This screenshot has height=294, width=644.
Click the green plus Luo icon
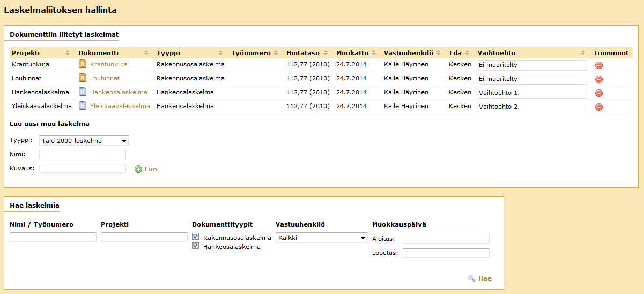(x=138, y=169)
